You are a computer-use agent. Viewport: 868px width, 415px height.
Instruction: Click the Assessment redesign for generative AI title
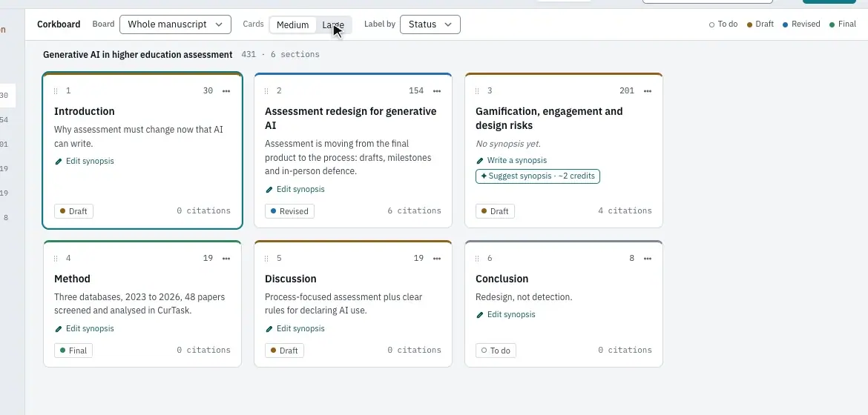pos(350,119)
